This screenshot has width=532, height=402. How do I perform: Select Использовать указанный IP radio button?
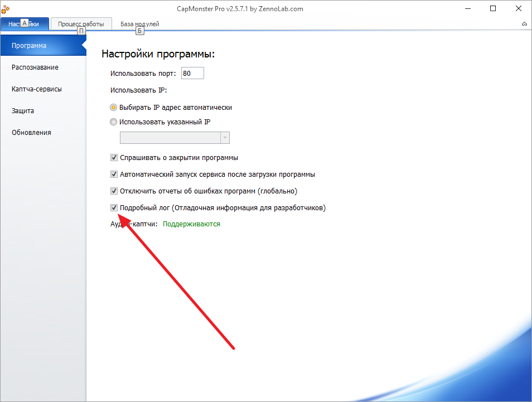[x=113, y=122]
